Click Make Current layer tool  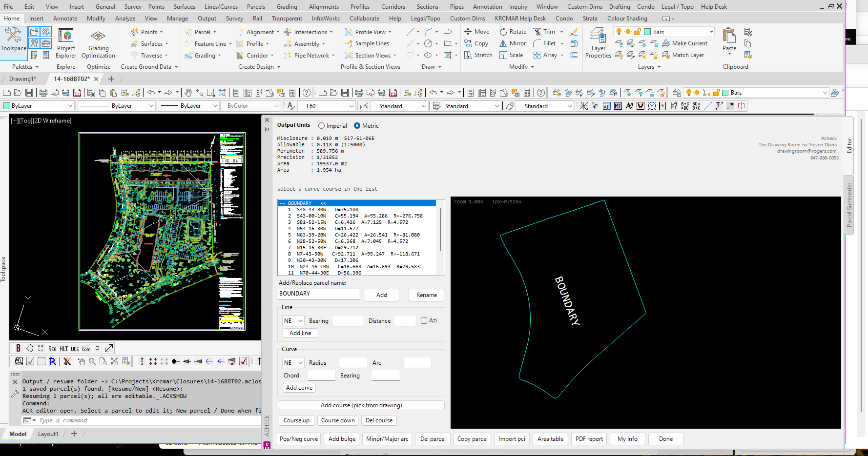[x=684, y=43]
